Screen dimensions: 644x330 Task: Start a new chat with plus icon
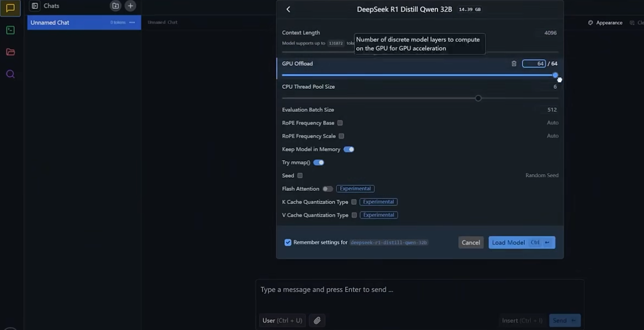pos(130,6)
